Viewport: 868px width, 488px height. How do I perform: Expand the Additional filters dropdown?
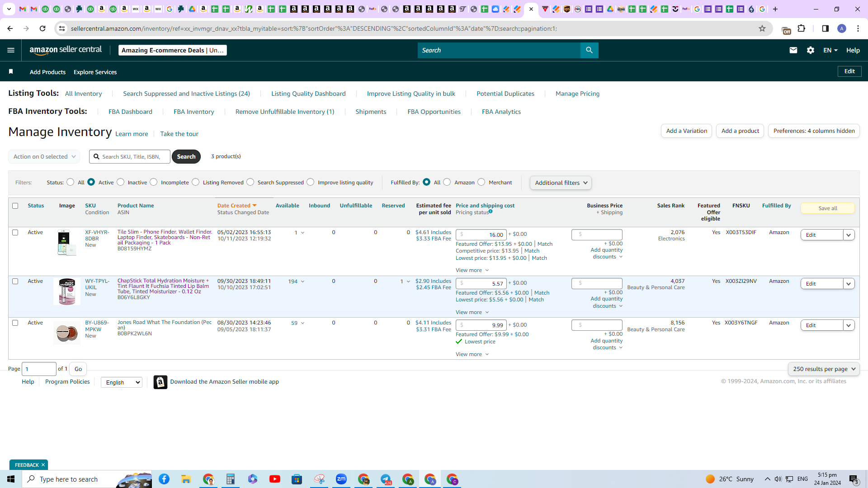click(561, 183)
